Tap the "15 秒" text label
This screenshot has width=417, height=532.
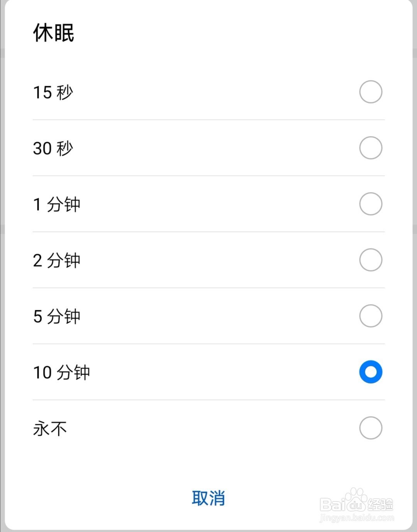click(53, 92)
